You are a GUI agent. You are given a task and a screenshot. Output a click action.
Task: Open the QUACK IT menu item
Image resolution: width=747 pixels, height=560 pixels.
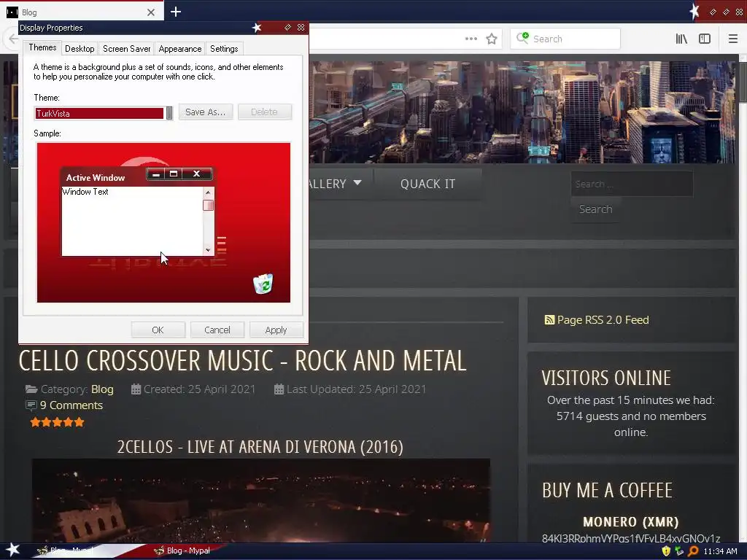[427, 184]
